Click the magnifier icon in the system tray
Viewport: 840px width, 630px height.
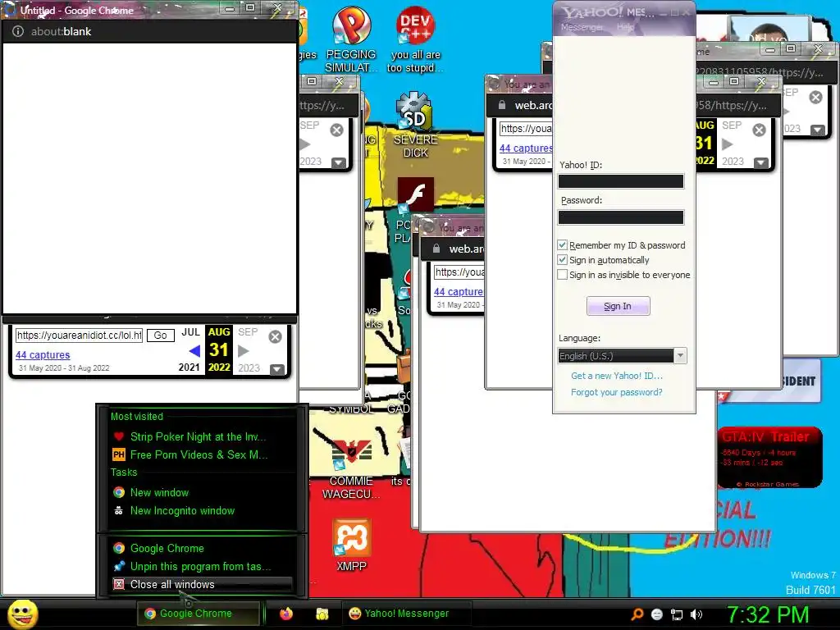[637, 614]
